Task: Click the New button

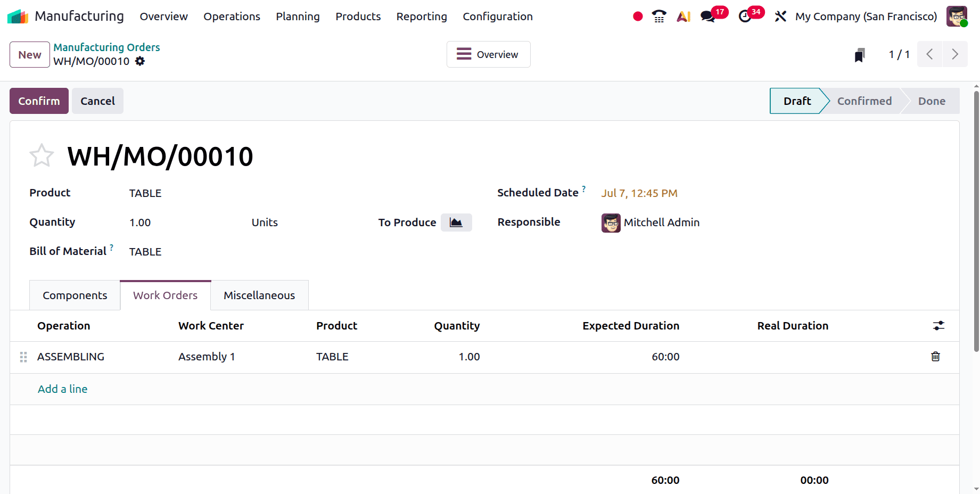Action: pos(30,55)
